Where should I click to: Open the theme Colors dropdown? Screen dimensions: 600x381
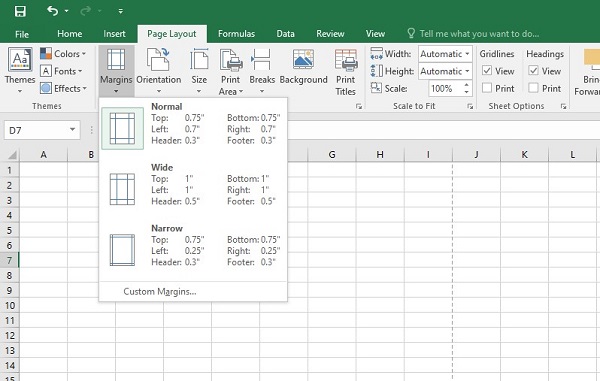click(x=63, y=54)
